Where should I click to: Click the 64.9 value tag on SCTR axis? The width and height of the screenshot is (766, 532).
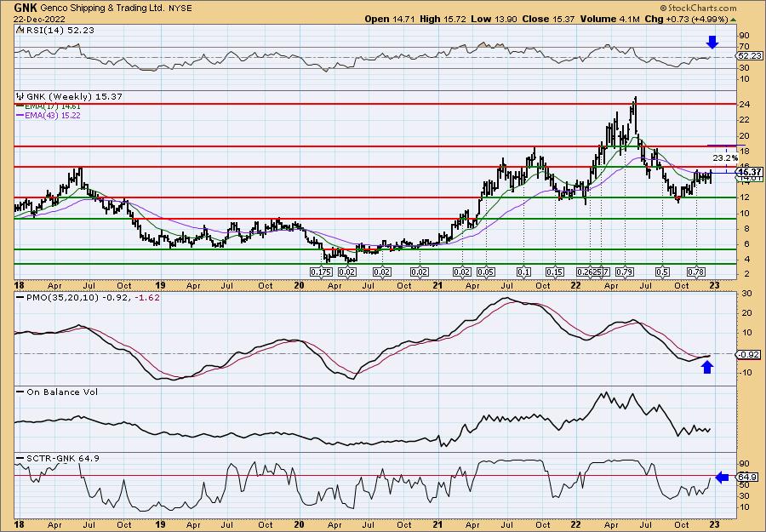click(x=747, y=477)
